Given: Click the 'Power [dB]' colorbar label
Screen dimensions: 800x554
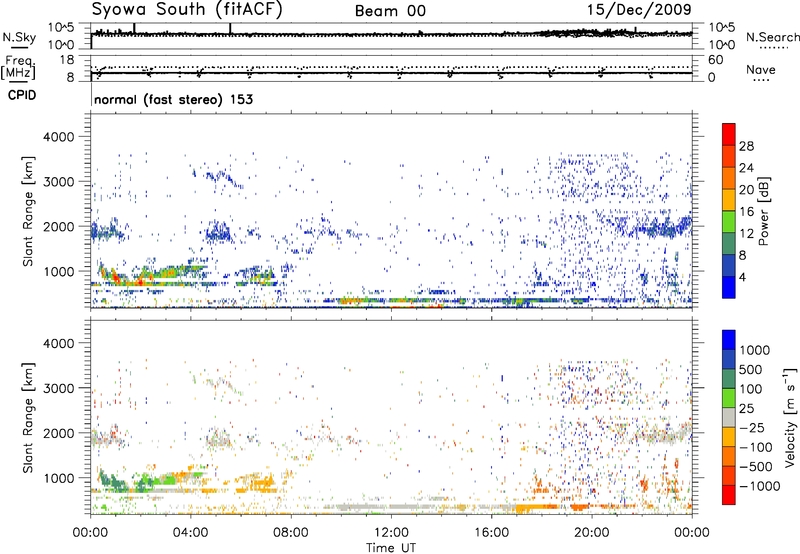Looking at the screenshot, I should coord(763,211).
